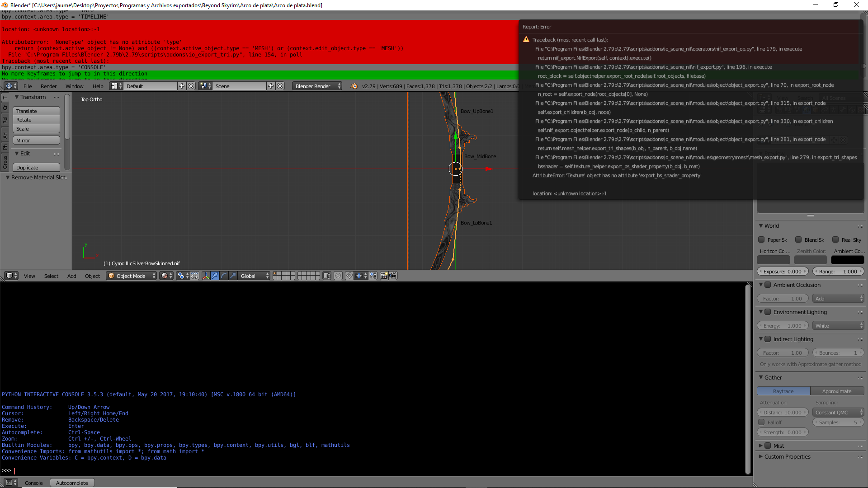Click the OpenGL render camera icon

coord(384,276)
